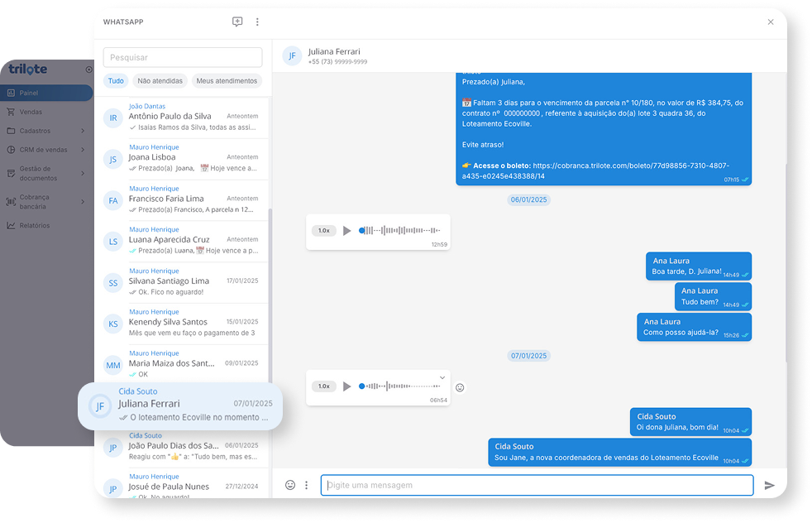Click the Pesquisar search field
This screenshot has height=523, width=812.
coord(183,58)
